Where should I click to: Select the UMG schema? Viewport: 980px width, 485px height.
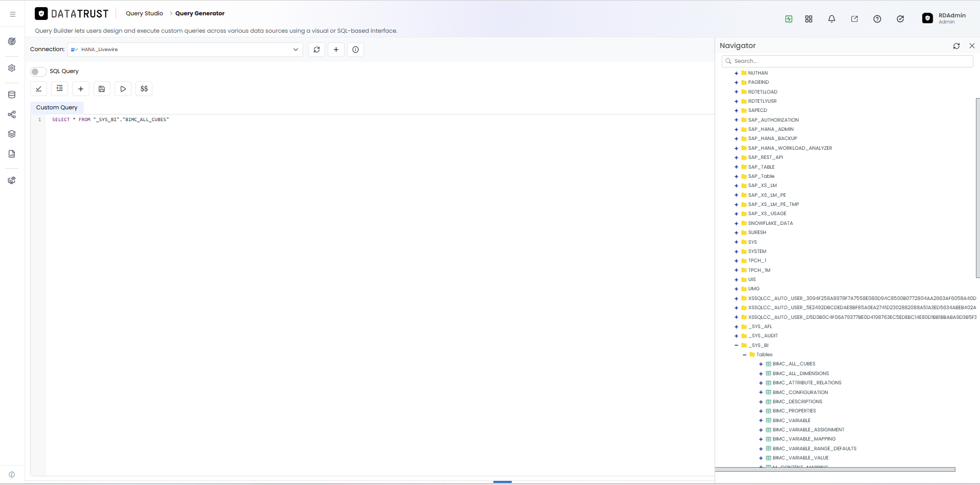(x=754, y=289)
